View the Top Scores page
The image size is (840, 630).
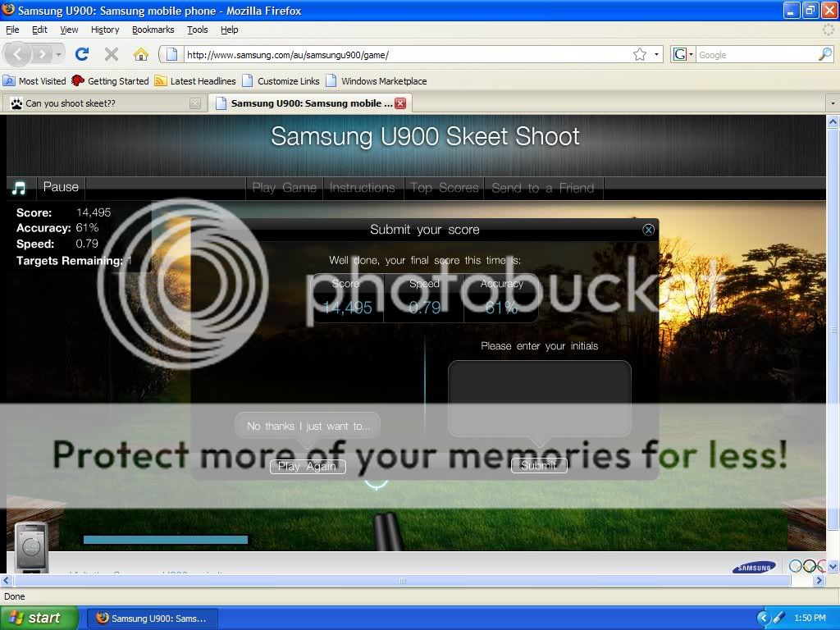coord(444,188)
